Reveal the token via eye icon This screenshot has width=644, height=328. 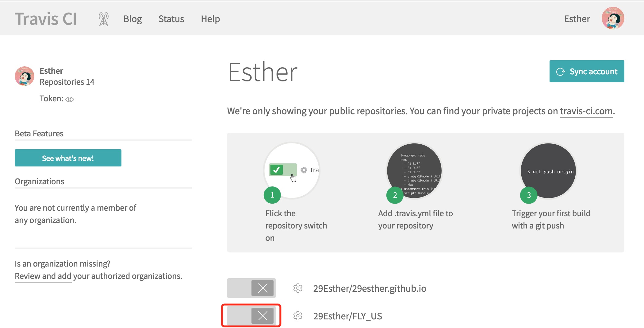[70, 99]
